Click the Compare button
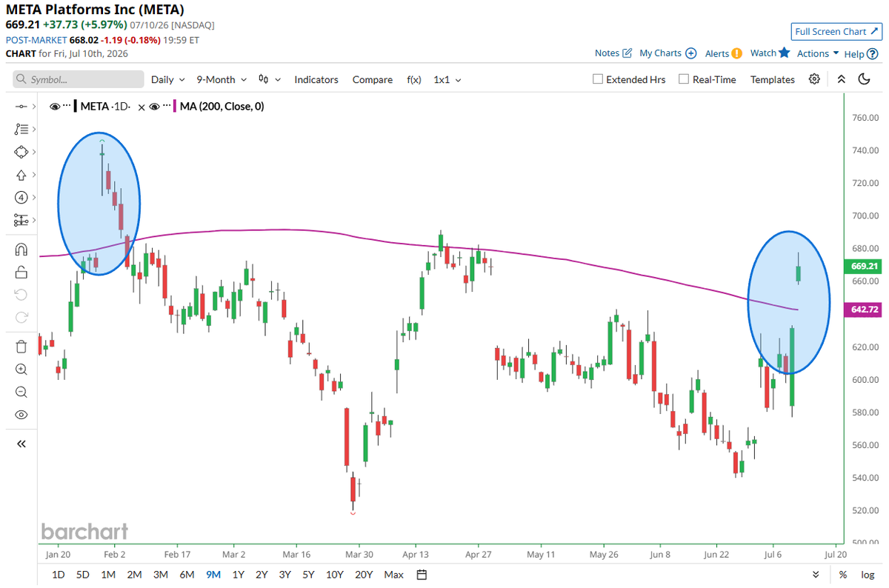This screenshot has width=889, height=588. click(373, 79)
